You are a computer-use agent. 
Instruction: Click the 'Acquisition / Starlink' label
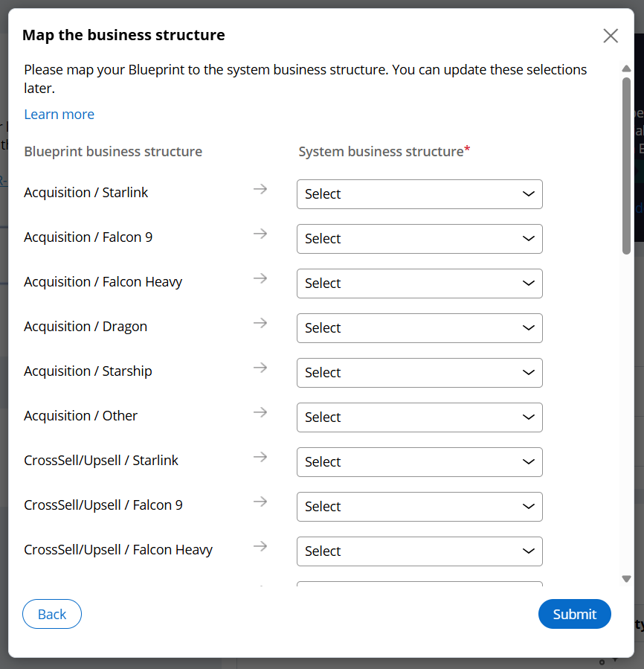86,193
